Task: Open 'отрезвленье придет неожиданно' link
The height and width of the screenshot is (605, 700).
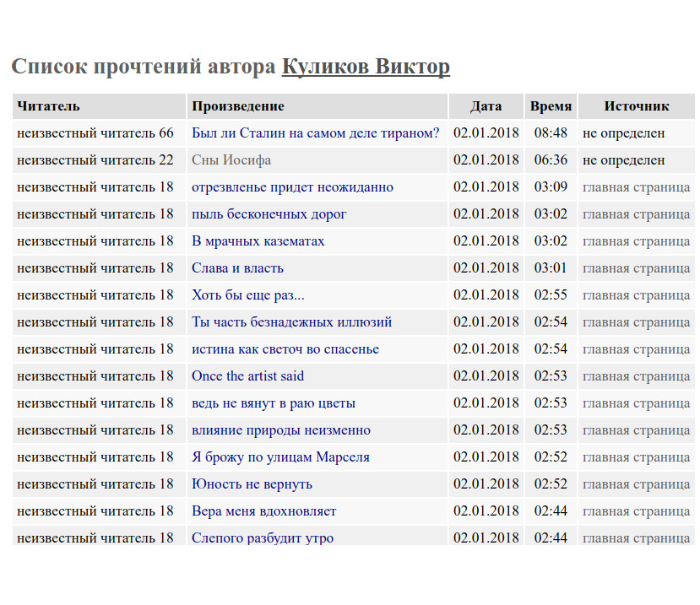Action: (292, 187)
